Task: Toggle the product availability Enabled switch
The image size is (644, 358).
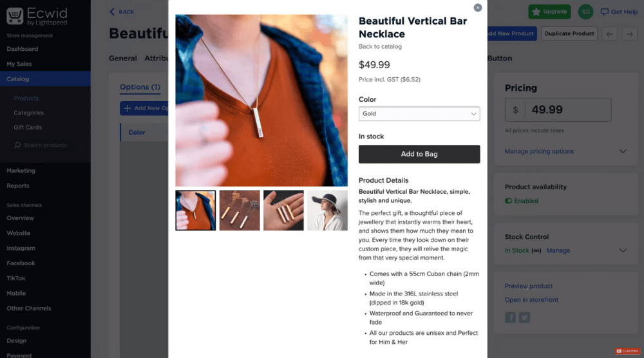Action: [x=509, y=201]
